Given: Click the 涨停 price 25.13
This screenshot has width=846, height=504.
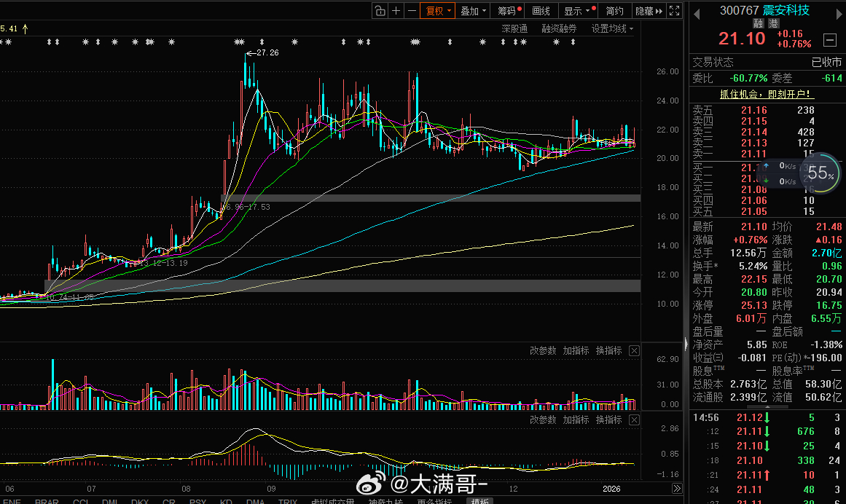Looking at the screenshot, I should (x=753, y=305).
